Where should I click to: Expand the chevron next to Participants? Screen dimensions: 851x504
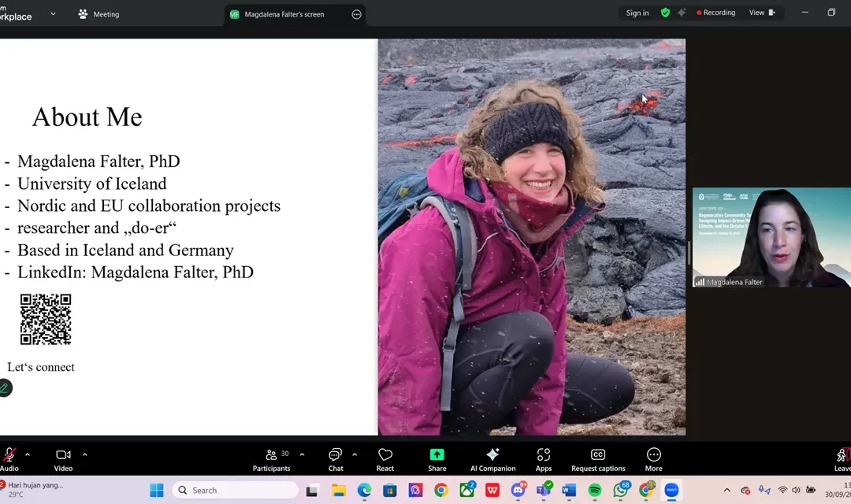pos(302,454)
